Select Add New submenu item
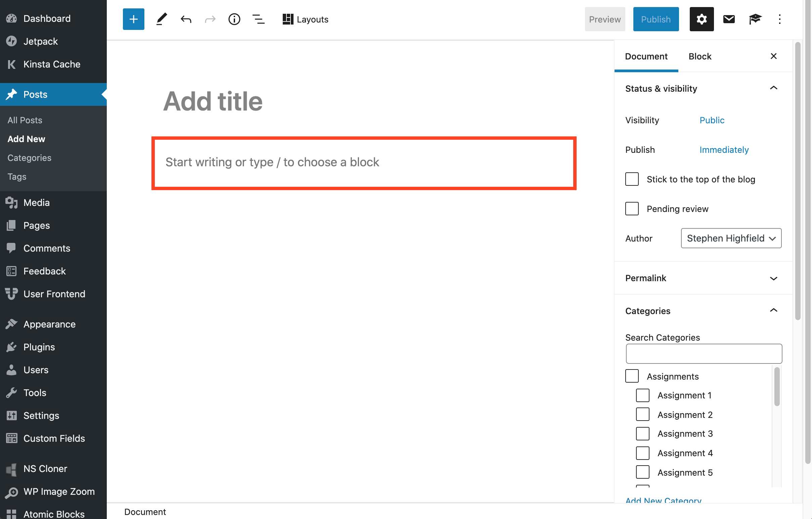The height and width of the screenshot is (519, 812). [x=26, y=139]
